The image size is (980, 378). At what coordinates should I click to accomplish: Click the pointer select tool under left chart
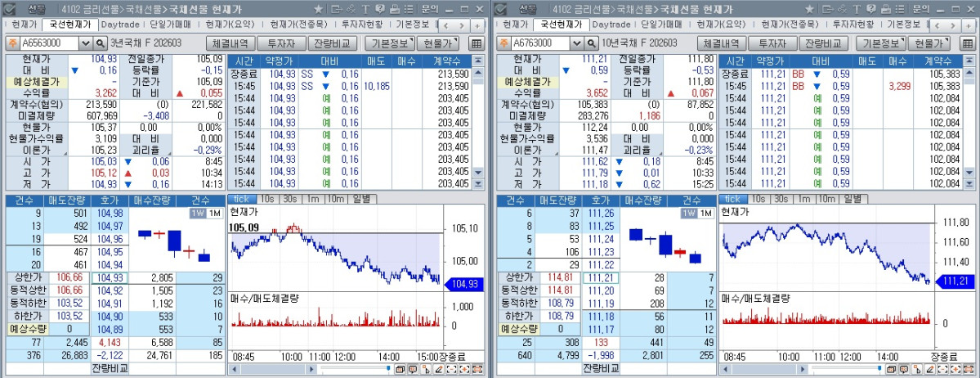point(426,369)
